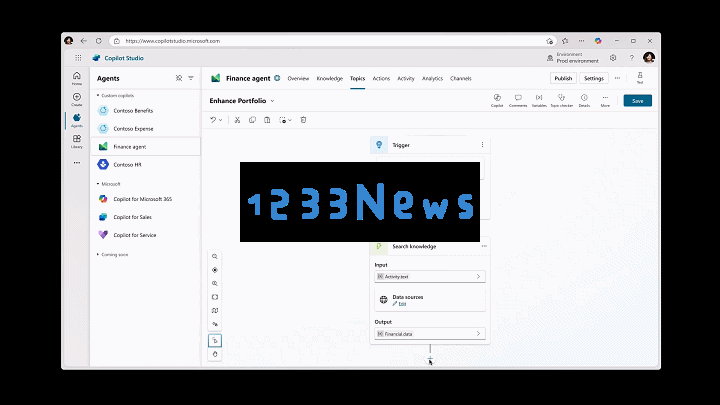Viewport: 720px width, 405px height.
Task: Open the Agents filter icon
Action: [191, 78]
